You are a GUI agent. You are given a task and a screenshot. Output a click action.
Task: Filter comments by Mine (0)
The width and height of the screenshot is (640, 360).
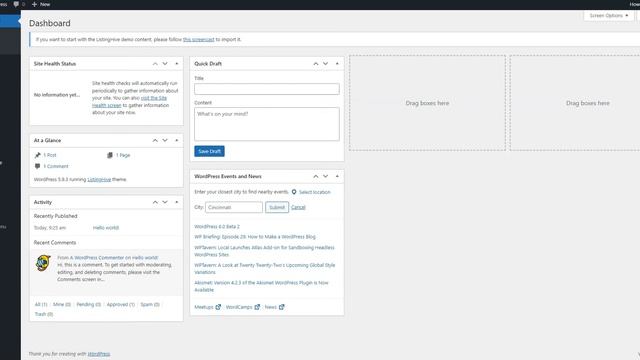(62, 304)
